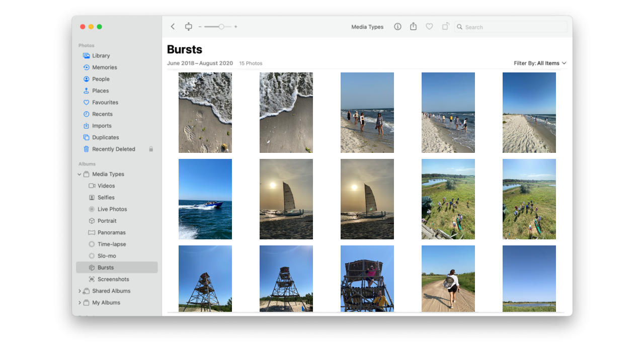Expand the My Albums folder
The height and width of the screenshot is (347, 644).
(x=79, y=303)
